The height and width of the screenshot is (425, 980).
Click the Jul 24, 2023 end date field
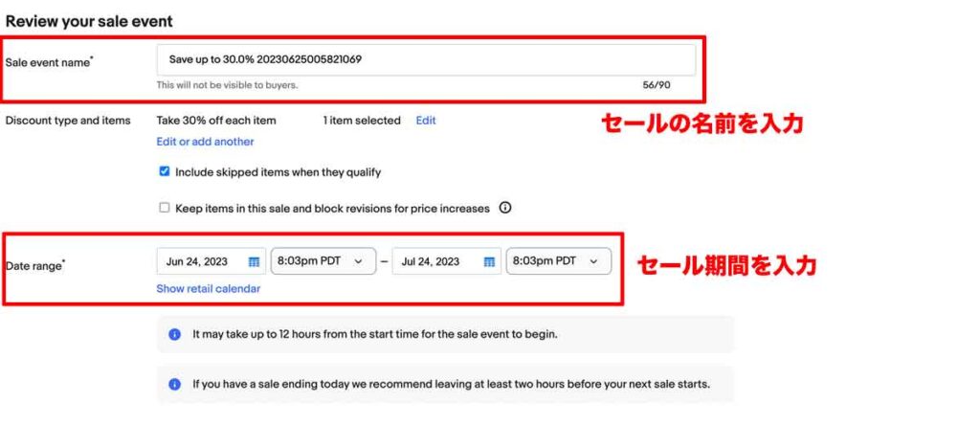(x=446, y=261)
